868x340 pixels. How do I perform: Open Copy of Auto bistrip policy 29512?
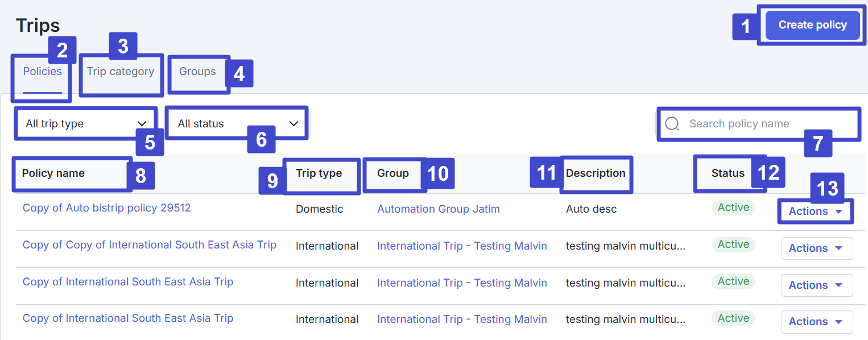106,208
